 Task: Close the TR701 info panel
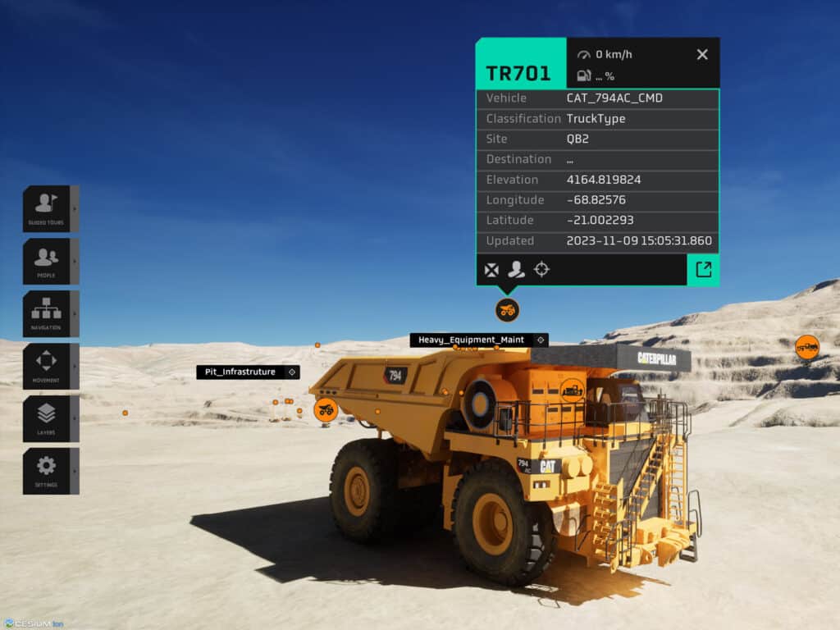tap(702, 54)
